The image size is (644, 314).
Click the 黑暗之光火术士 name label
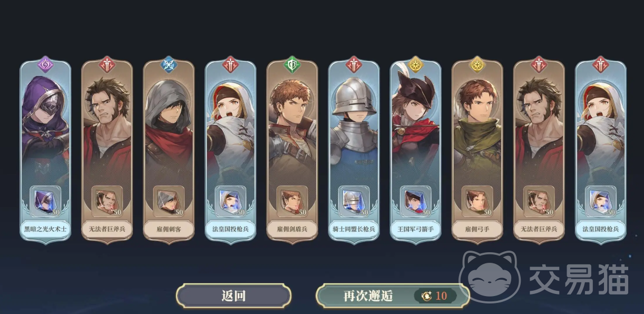[45, 230]
